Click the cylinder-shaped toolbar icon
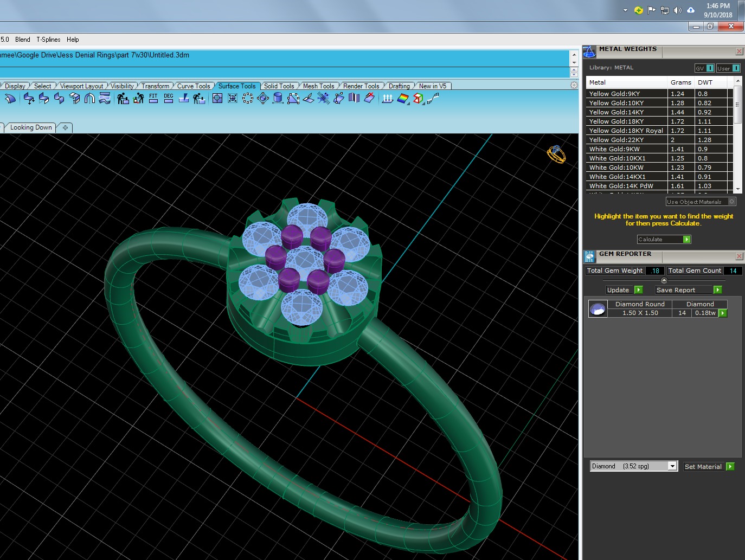The height and width of the screenshot is (560, 745). pyautogui.click(x=278, y=98)
